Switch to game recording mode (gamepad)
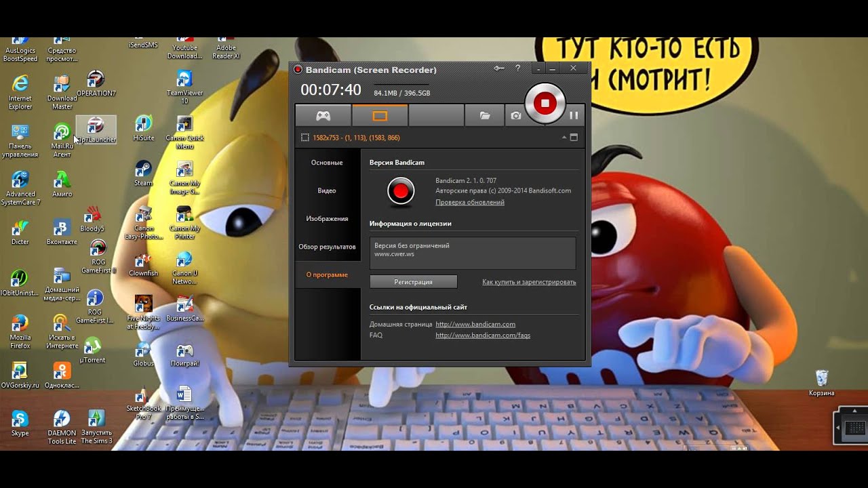The height and width of the screenshot is (488, 868). [323, 116]
